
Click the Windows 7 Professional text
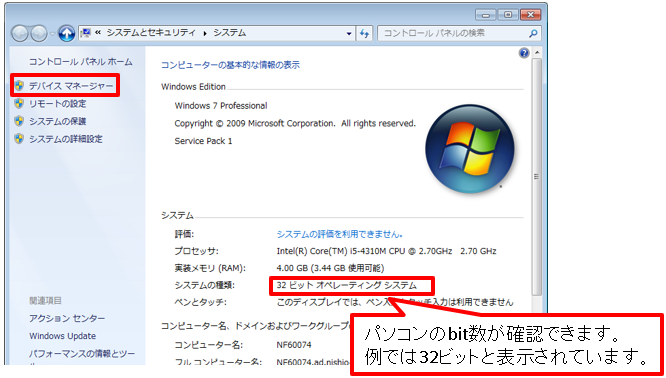point(221,106)
